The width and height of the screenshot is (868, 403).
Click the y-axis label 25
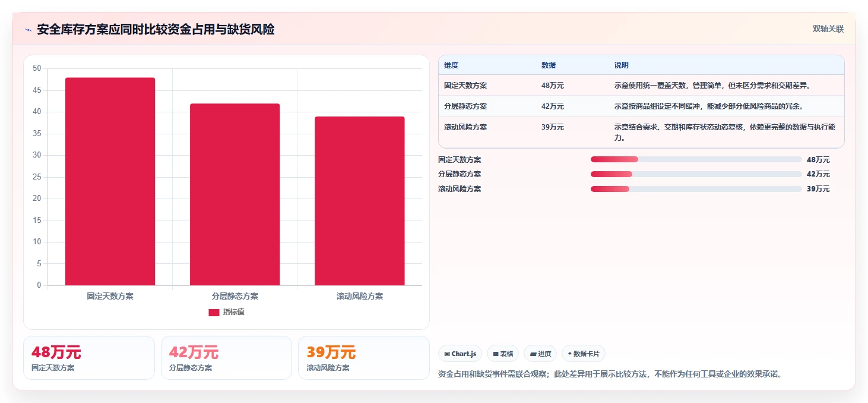[x=37, y=177]
